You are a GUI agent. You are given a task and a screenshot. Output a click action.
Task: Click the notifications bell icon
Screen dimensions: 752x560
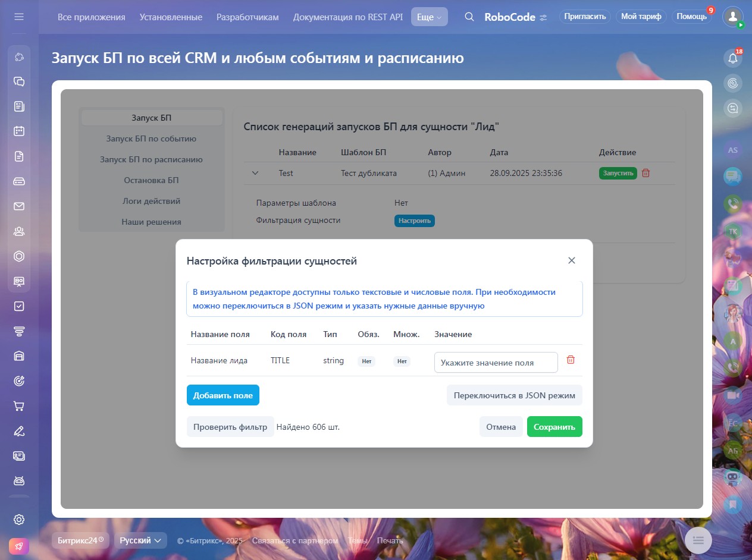[733, 58]
